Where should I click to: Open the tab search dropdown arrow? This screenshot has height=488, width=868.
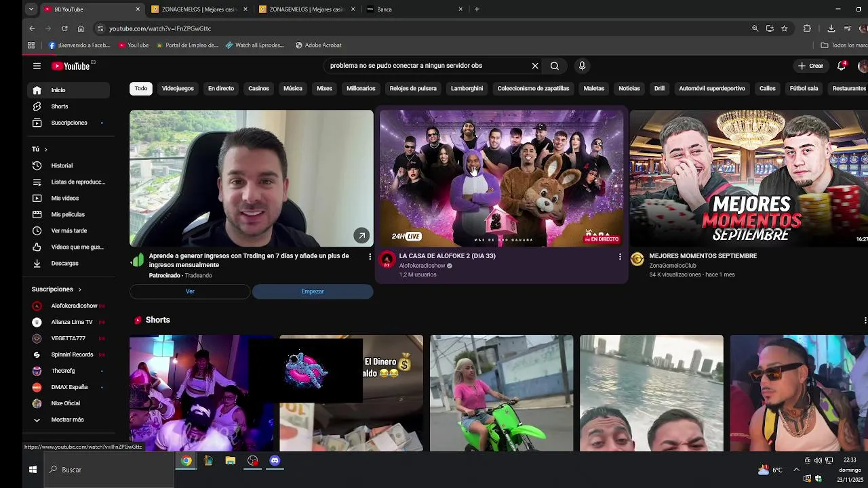tap(31, 9)
